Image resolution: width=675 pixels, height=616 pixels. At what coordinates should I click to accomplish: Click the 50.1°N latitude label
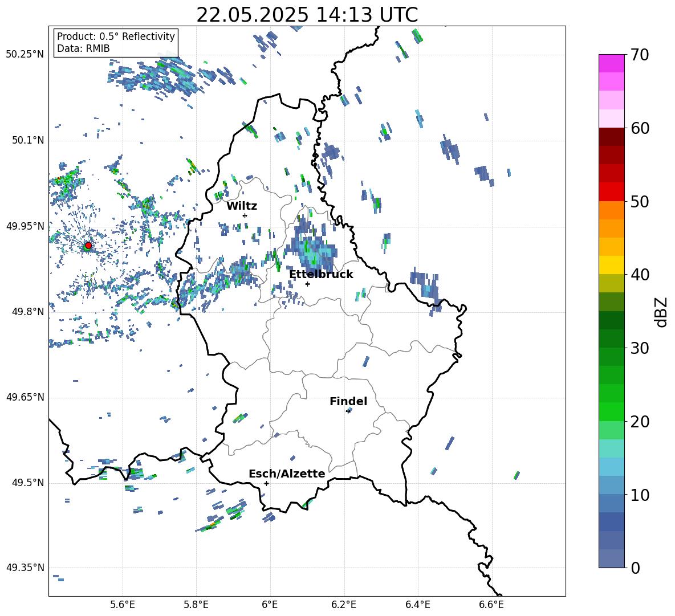tap(28, 140)
